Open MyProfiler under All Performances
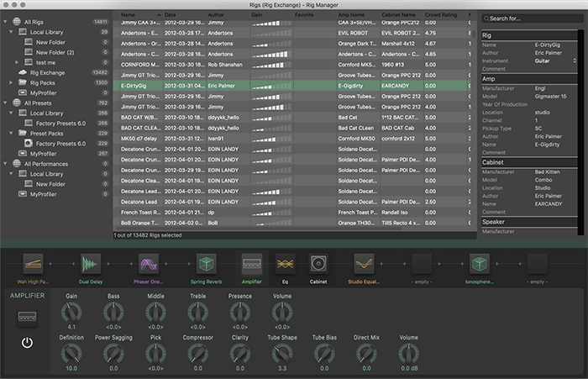588x379 pixels. [x=43, y=194]
